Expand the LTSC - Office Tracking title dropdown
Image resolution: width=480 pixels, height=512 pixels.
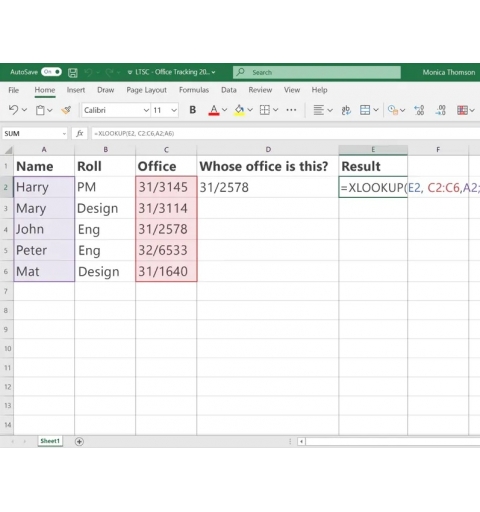[x=213, y=72]
